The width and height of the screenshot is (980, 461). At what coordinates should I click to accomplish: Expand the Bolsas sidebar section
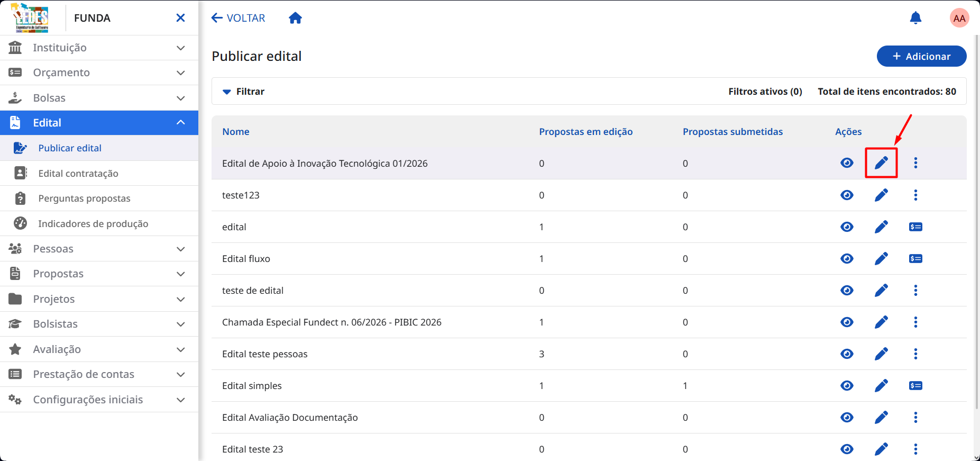[x=99, y=98]
